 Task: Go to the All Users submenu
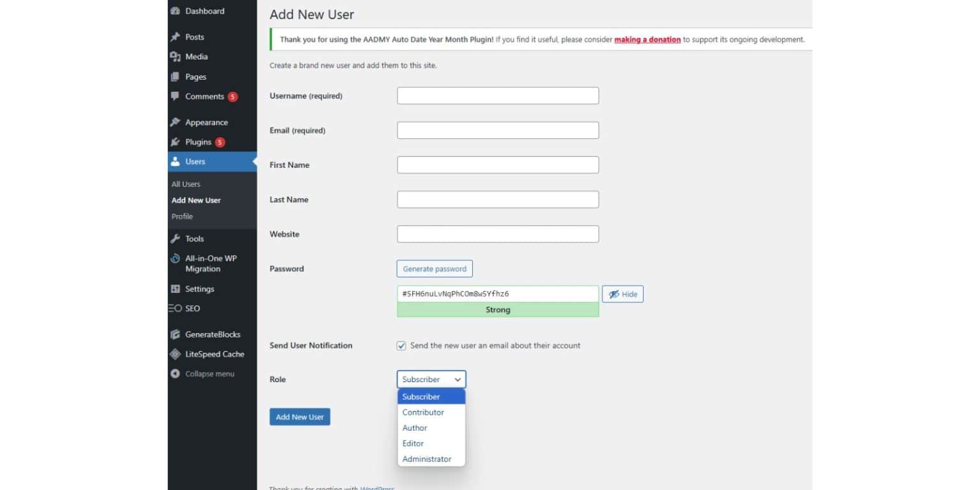[185, 184]
